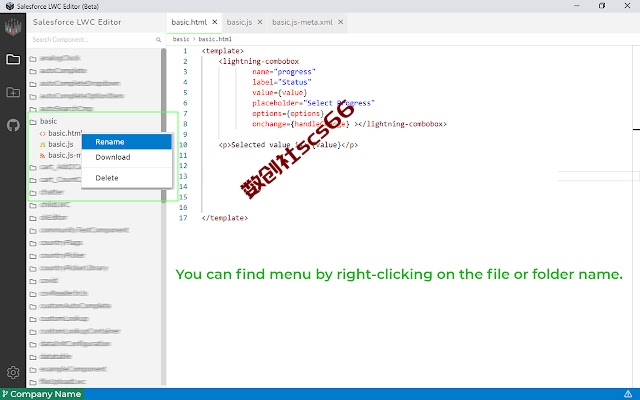The image size is (640, 400).
Task: Place cursor on the closing </template> line
Action: point(224,218)
